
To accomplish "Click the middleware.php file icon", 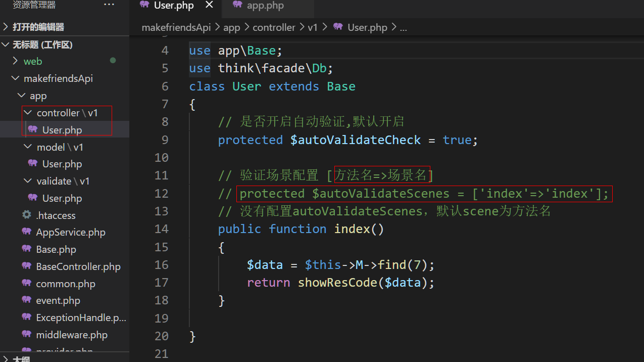I will point(27,335).
